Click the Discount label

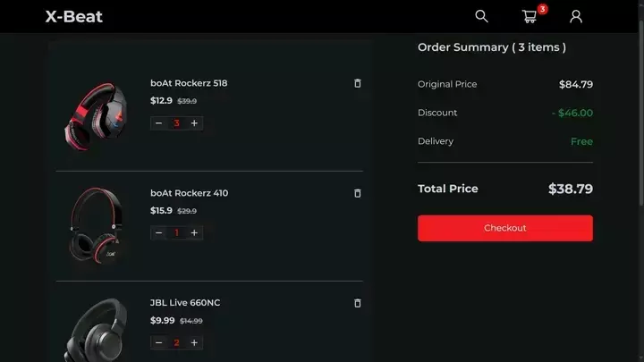(437, 113)
